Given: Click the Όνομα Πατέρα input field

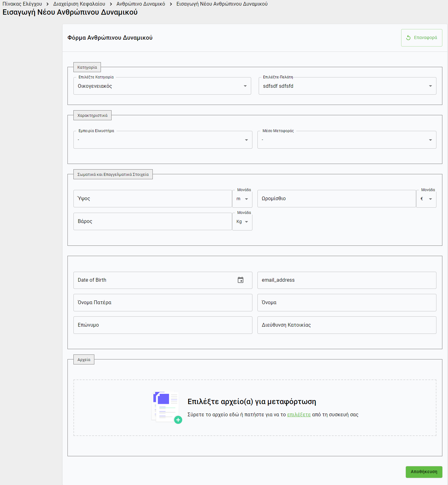Looking at the screenshot, I should 162,303.
